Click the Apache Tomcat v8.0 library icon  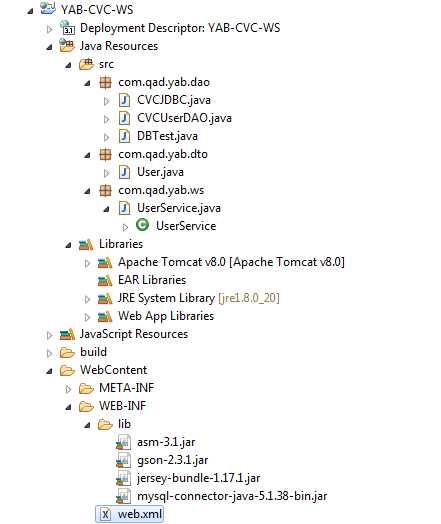click(x=105, y=263)
